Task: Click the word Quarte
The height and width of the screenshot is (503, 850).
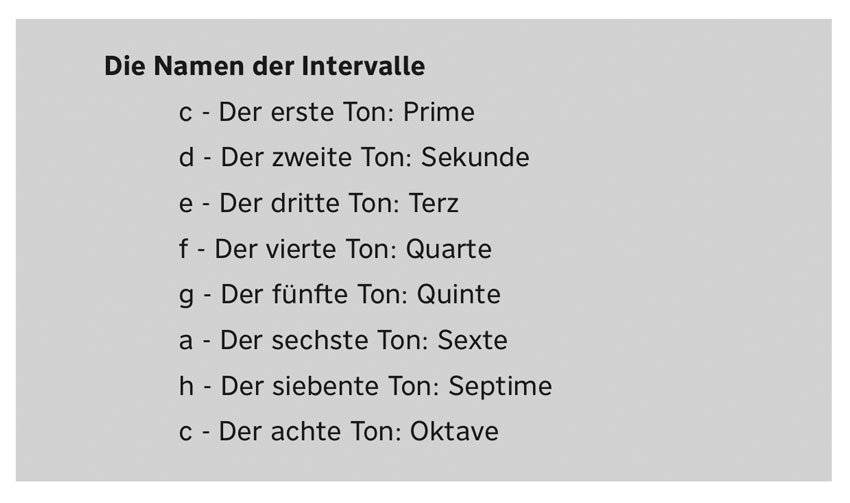Action: [448, 250]
